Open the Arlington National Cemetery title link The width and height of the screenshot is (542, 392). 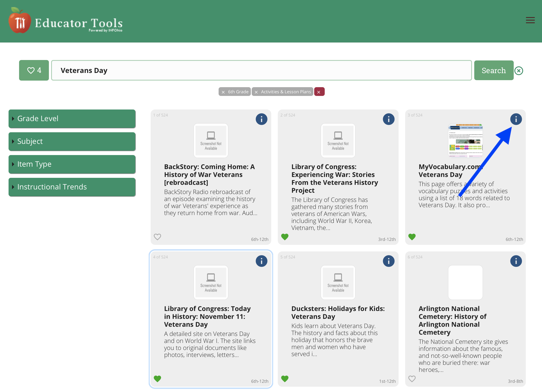(x=452, y=320)
